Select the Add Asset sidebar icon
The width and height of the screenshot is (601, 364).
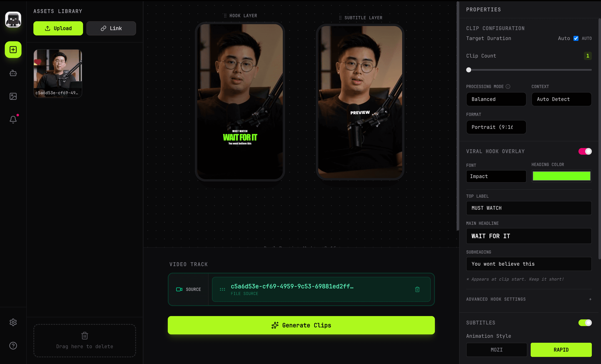point(13,49)
